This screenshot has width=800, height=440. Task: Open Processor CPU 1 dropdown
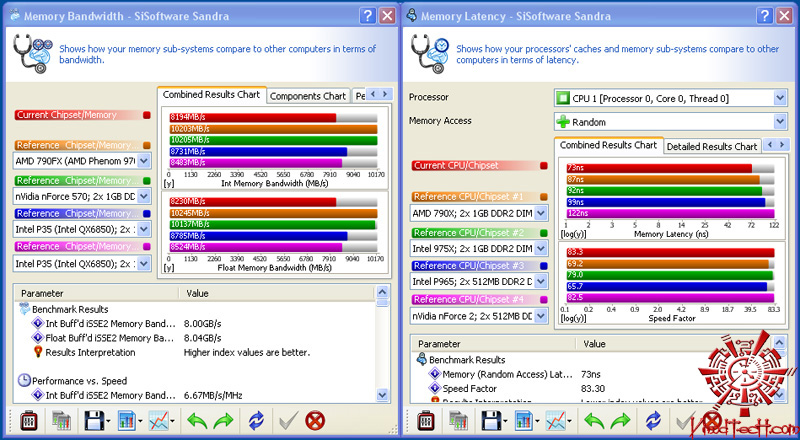[x=780, y=98]
